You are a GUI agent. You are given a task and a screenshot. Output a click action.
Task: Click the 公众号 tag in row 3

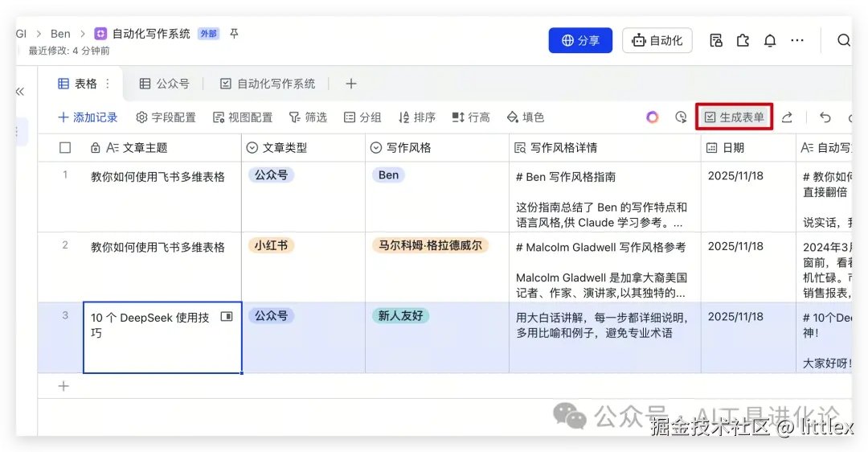click(x=272, y=316)
